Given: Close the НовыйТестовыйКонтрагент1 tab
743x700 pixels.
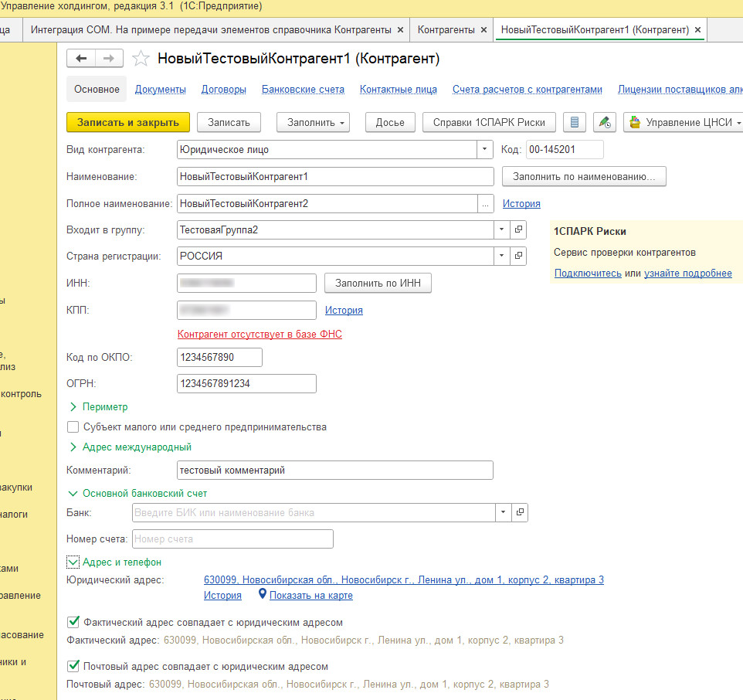Looking at the screenshot, I should 697,30.
